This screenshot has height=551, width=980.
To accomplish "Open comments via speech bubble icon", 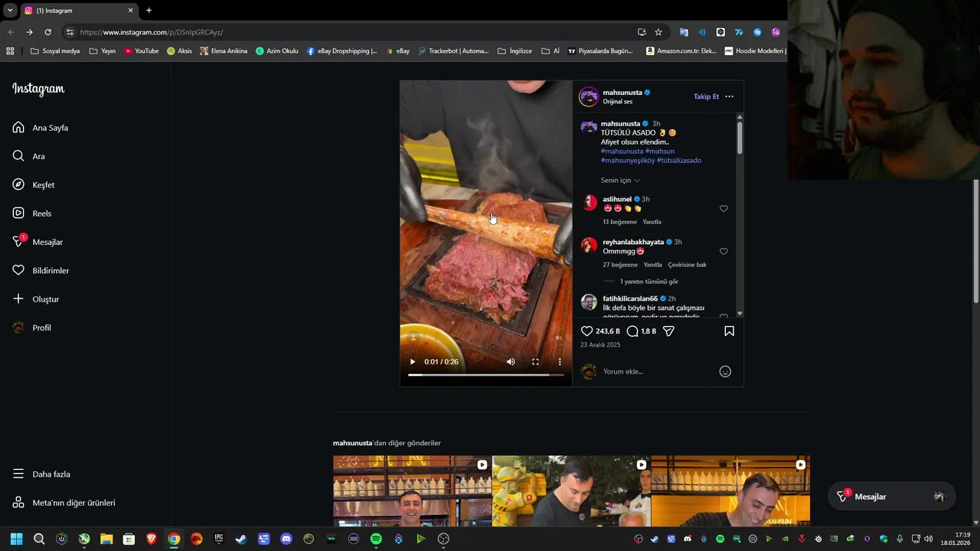I will 632,331.
